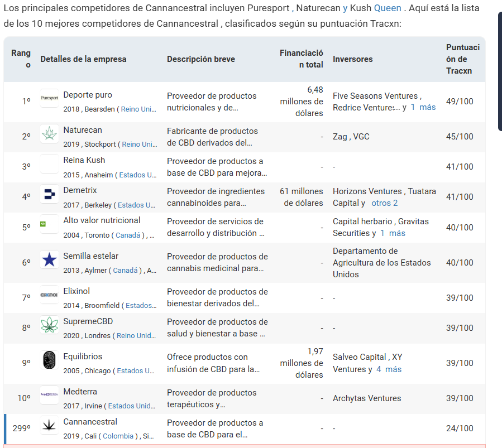Click the vertical scrollbar on the right
Viewport: 502px width, 448px height.
point(500,73)
